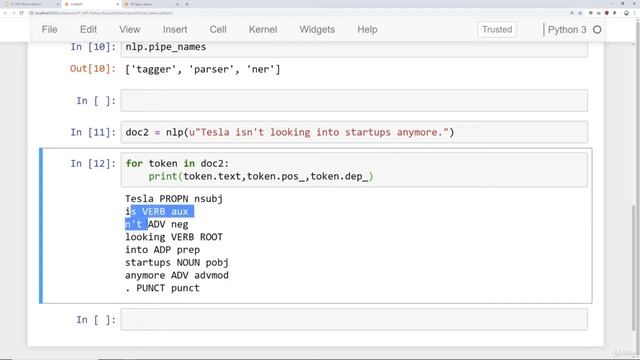Click the 'startups NOUN pobj' output line

click(x=177, y=262)
